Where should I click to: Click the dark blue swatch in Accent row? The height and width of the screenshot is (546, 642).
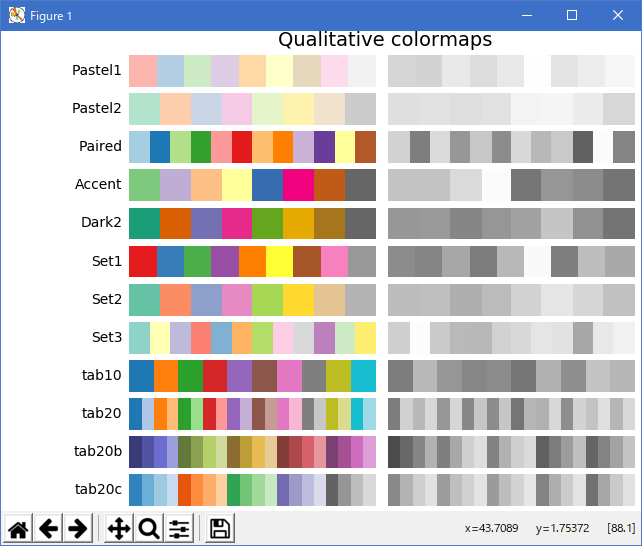(x=267, y=185)
